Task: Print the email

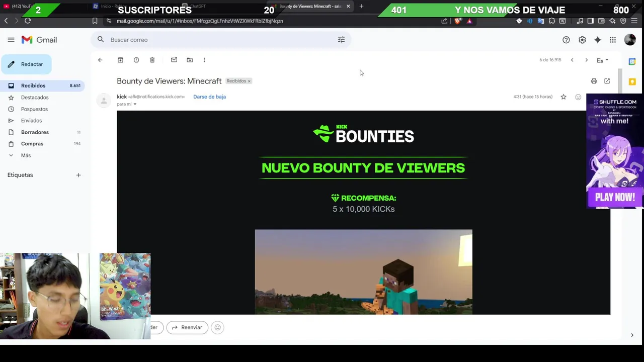Action: pos(594,81)
